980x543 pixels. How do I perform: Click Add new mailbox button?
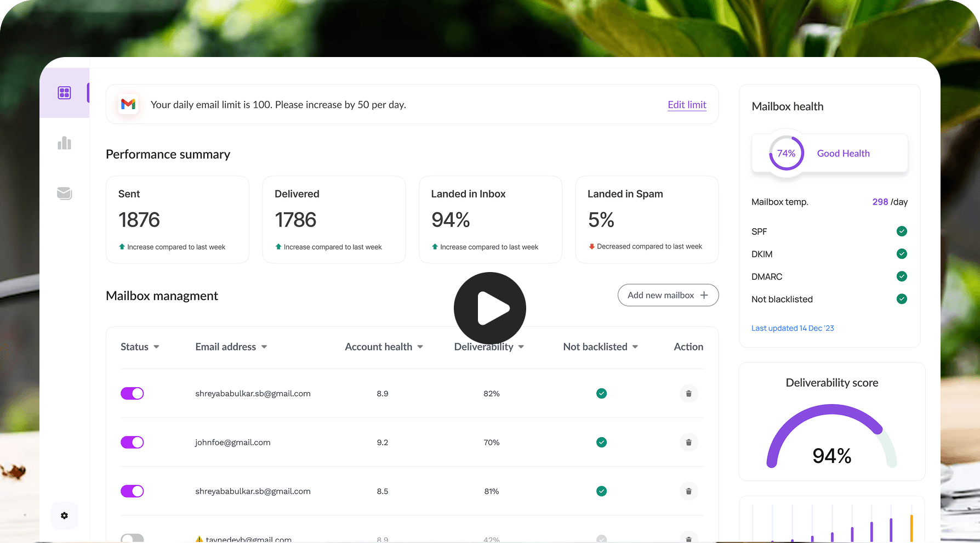668,295
